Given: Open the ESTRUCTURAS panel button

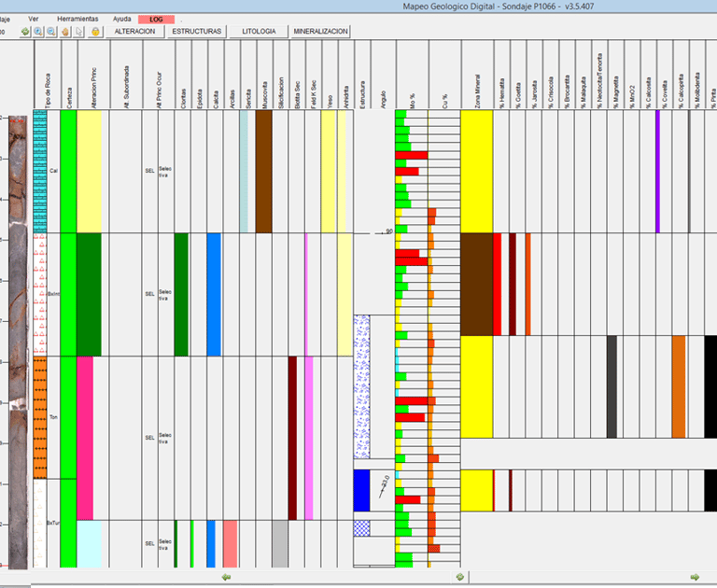Looking at the screenshot, I should (197, 31).
